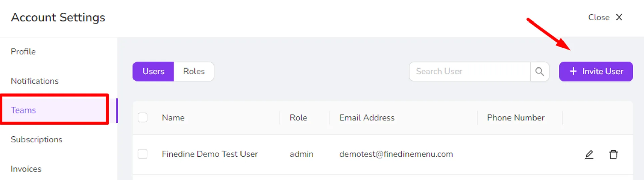Check the box for Finedine Demo Test User
This screenshot has height=180, width=644.
pyautogui.click(x=143, y=154)
